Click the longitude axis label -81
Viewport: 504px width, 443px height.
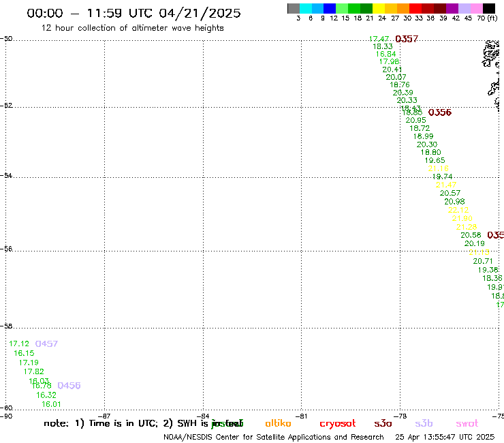(x=301, y=416)
